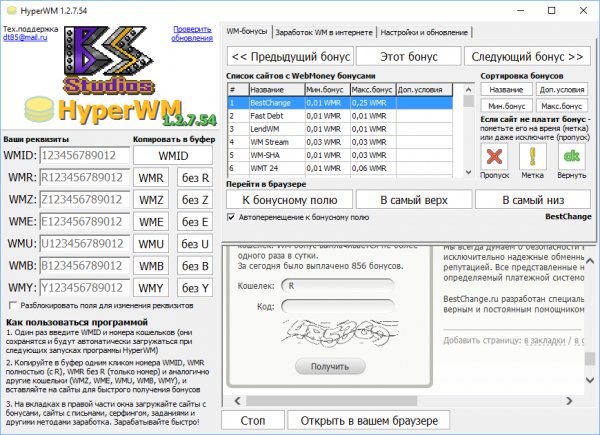Open the dt85@mail.ru support link
The height and width of the screenshot is (435, 600).
click(25, 37)
